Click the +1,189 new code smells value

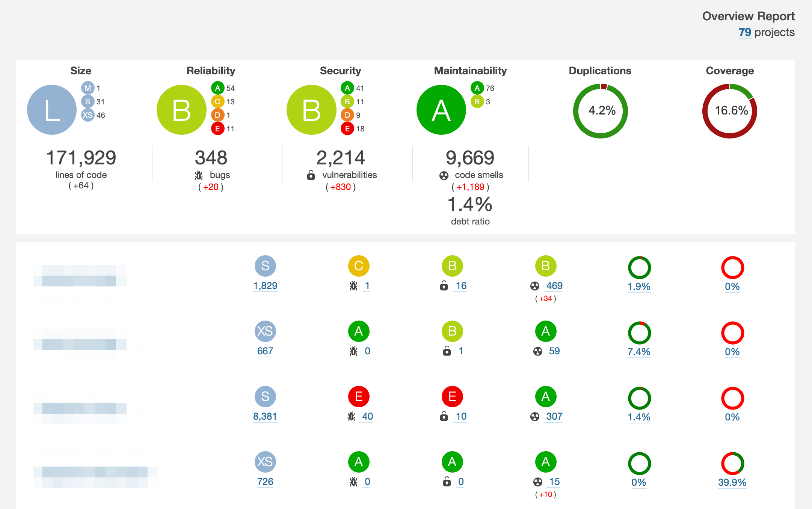[470, 187]
